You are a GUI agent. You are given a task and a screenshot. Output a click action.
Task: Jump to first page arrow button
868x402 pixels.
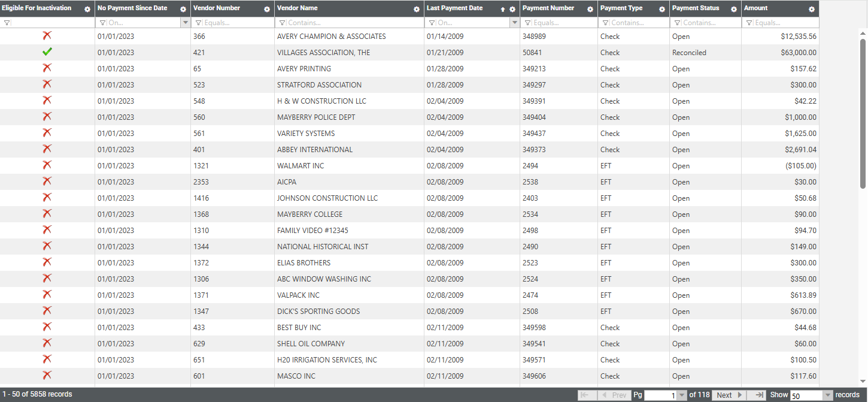click(x=586, y=395)
